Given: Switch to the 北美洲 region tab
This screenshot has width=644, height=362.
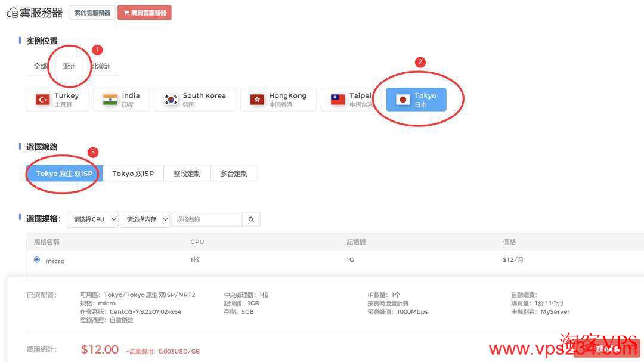Looking at the screenshot, I should 101,66.
